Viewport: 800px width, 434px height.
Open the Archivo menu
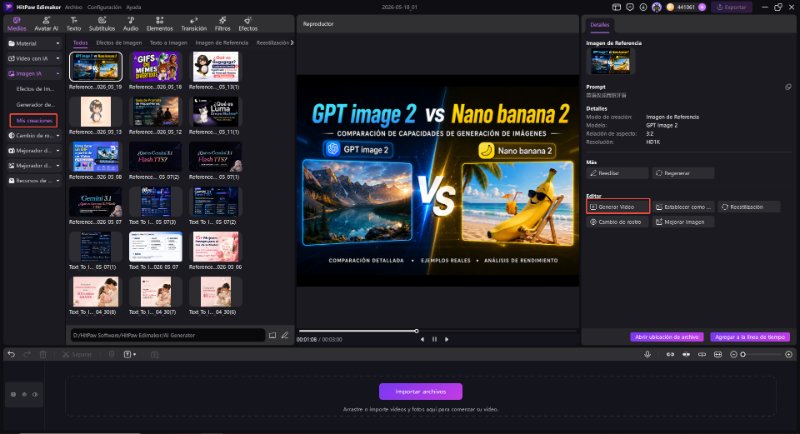[x=73, y=7]
